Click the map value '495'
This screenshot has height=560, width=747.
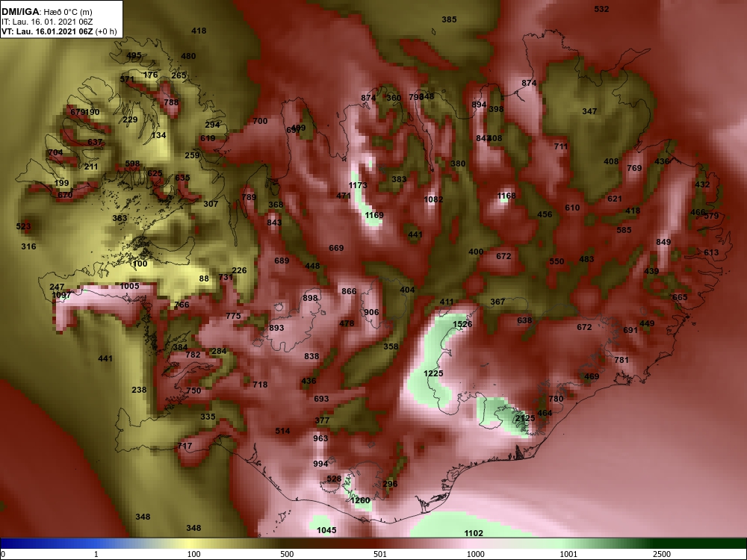[134, 56]
